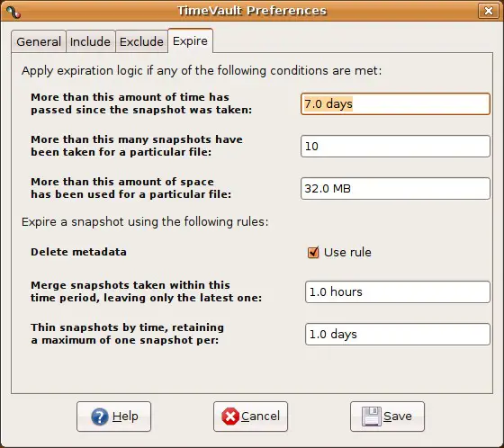The width and height of the screenshot is (504, 448).
Task: Toggle the Use rule checkbox
Action: coord(313,253)
